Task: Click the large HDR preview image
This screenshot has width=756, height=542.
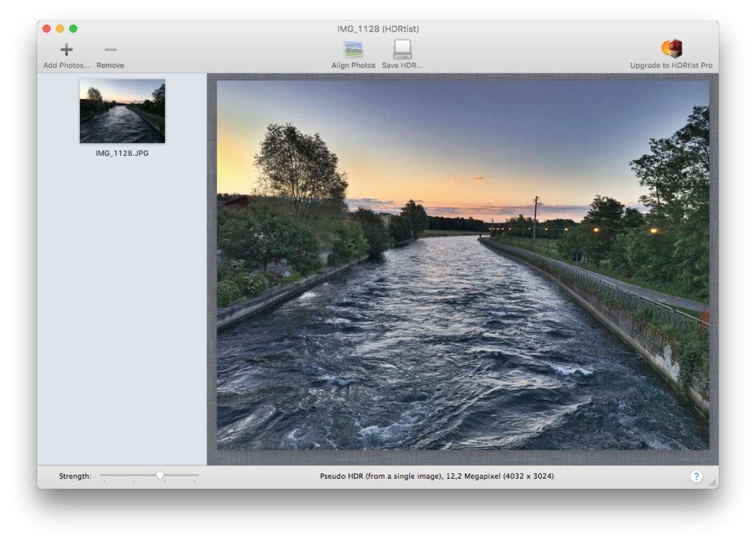Action: point(462,265)
